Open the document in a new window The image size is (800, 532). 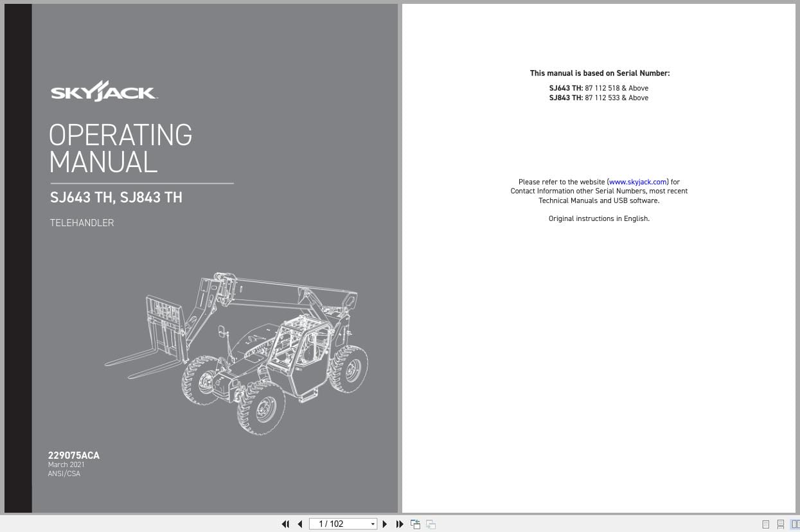tap(414, 524)
